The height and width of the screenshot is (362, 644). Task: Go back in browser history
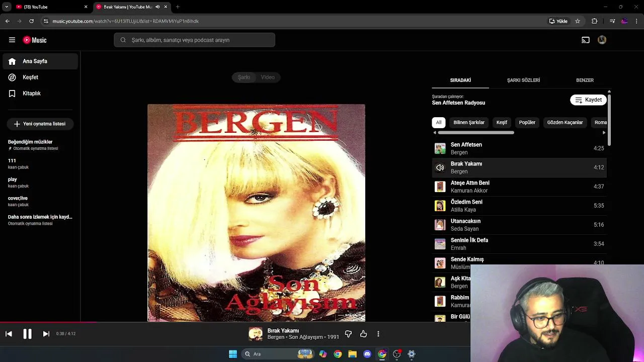click(x=8, y=21)
